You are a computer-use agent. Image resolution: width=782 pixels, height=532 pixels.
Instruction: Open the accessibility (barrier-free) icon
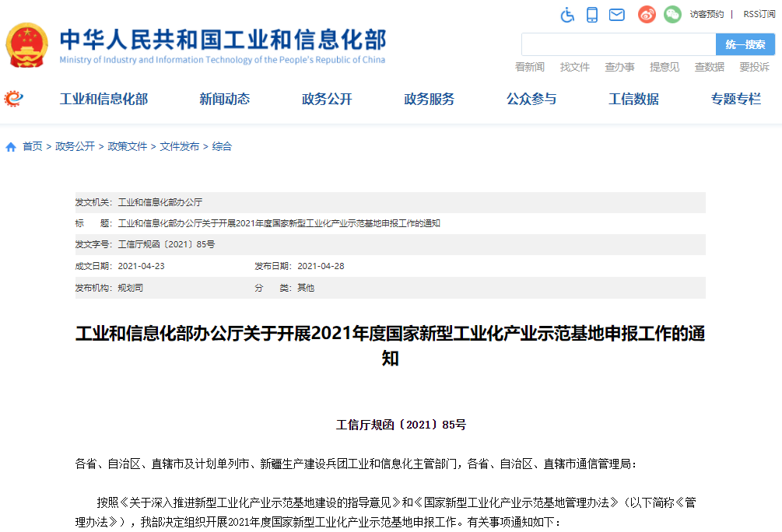567,14
